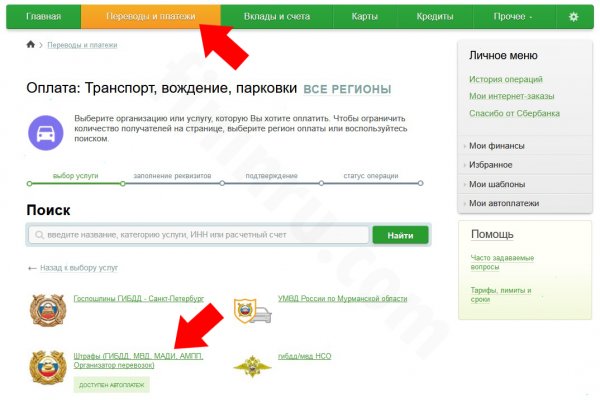This screenshot has height=400, width=600.
Task: Expand the Прочее dropdown menu
Action: (513, 17)
